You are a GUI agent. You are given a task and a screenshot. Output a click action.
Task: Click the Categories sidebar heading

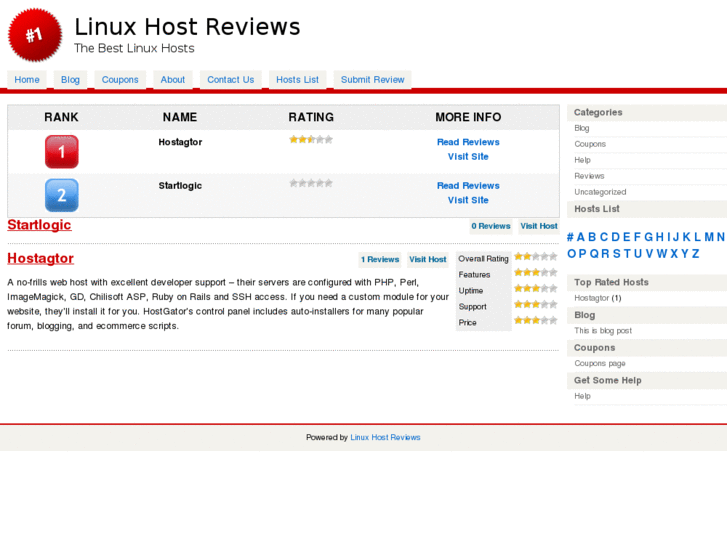point(598,112)
